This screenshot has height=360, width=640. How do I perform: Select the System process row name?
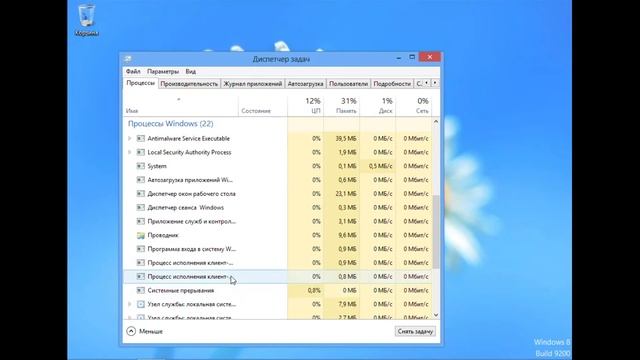pos(157,166)
